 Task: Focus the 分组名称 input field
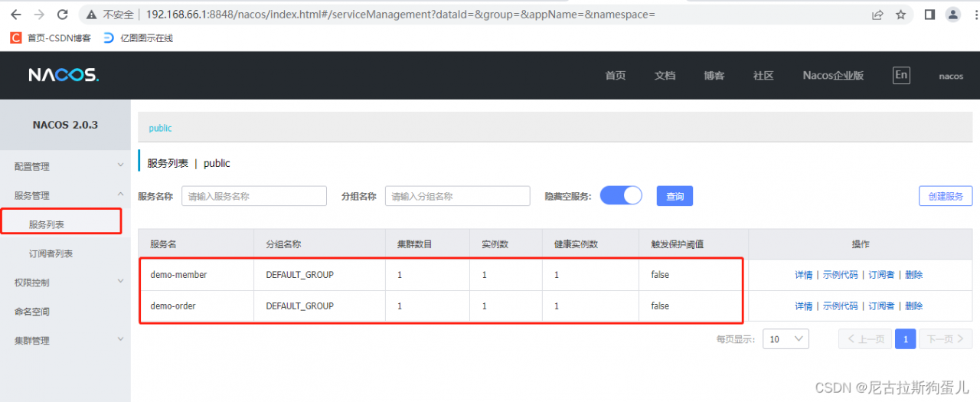(458, 196)
